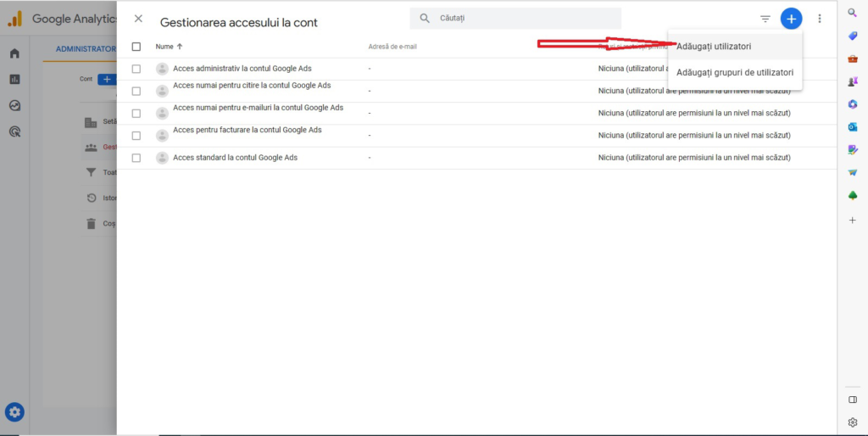Check the Acces administrativ la contul Google Ads box
Image resolution: width=868 pixels, height=436 pixels.
pos(136,69)
